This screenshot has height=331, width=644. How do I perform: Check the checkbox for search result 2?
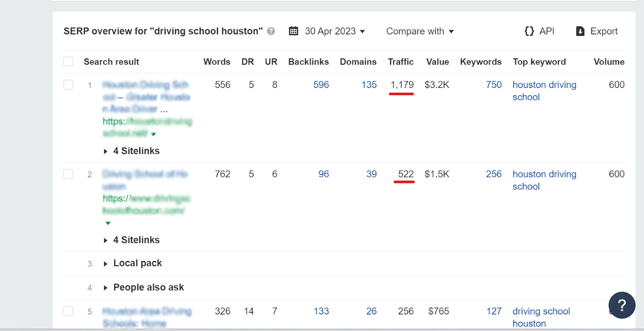click(x=68, y=174)
